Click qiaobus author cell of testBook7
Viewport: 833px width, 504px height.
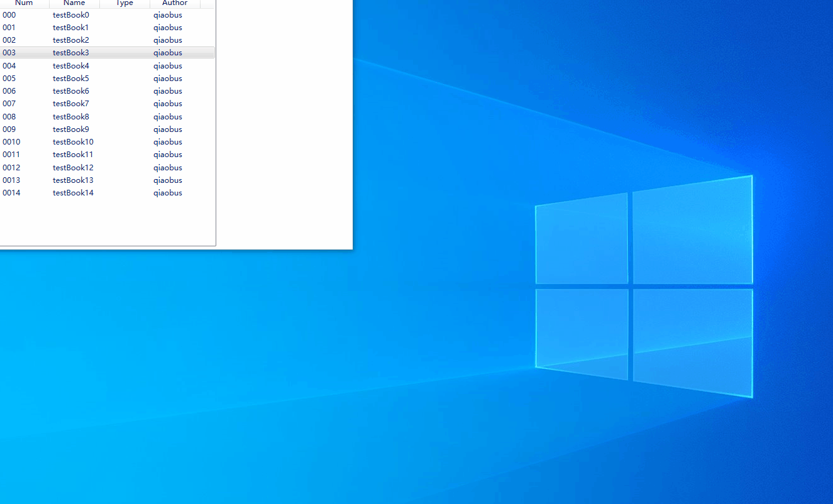[x=168, y=103]
